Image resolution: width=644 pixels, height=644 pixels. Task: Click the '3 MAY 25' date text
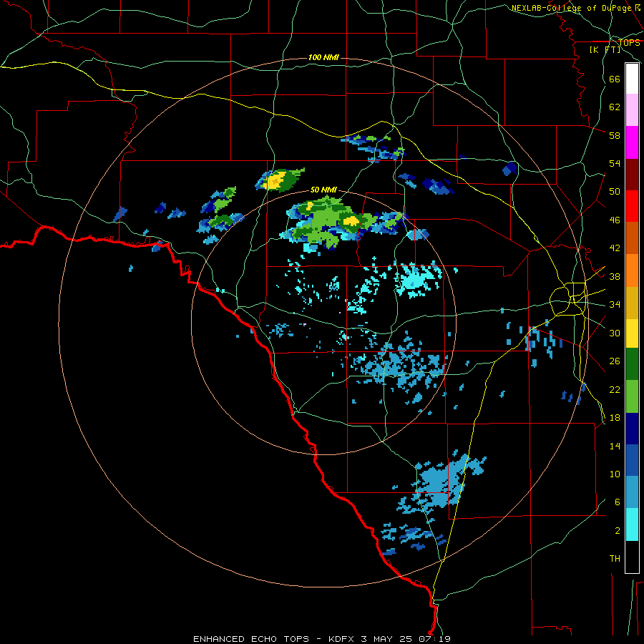(387, 639)
